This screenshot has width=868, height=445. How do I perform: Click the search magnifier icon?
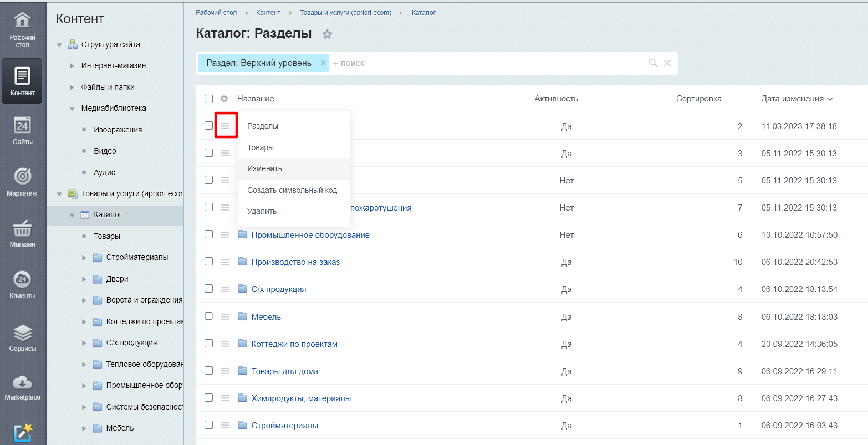[x=653, y=63]
